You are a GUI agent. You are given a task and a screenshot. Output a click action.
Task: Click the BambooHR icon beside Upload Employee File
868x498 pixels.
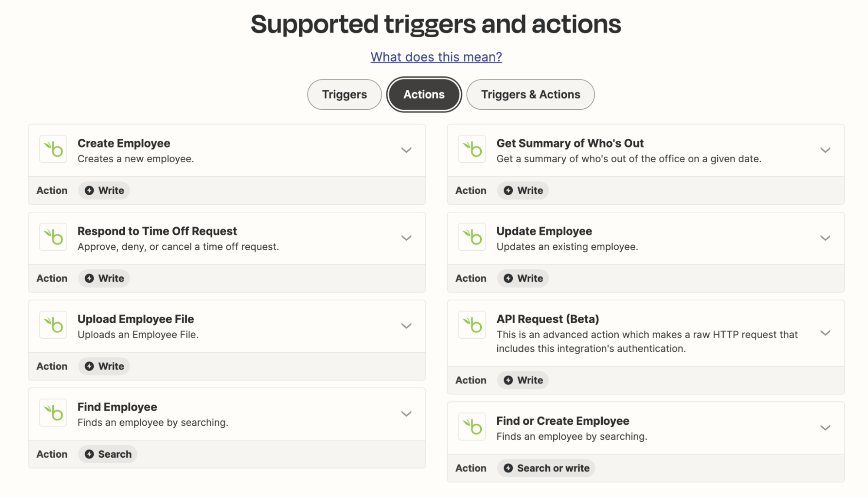[x=53, y=325]
